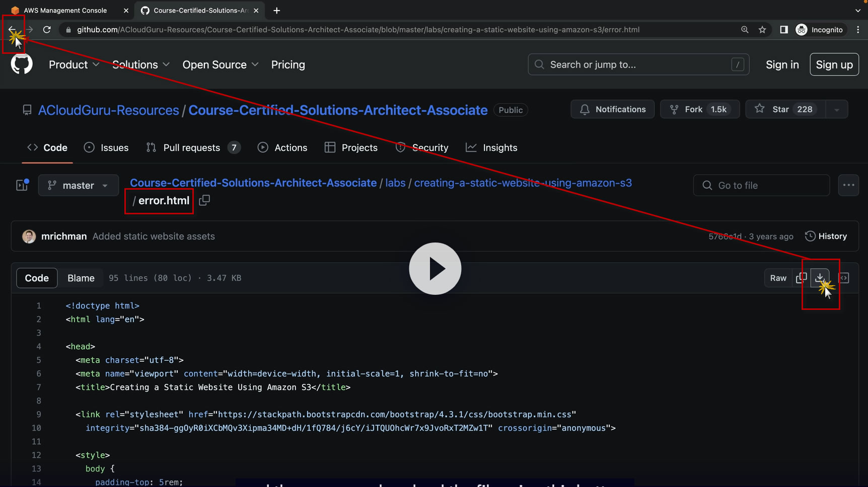Select the Code view toggle
The height and width of the screenshot is (487, 868).
37,278
